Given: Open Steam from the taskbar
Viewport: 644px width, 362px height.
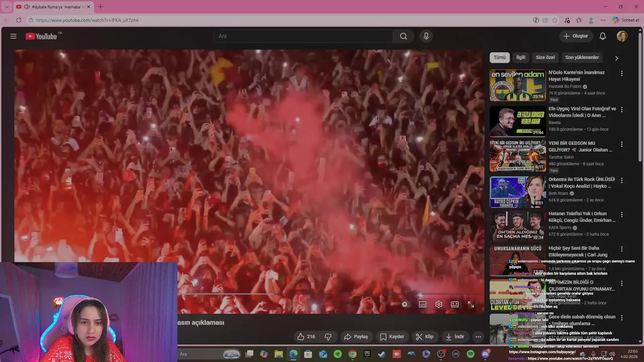Looking at the screenshot, I should coord(382,354).
